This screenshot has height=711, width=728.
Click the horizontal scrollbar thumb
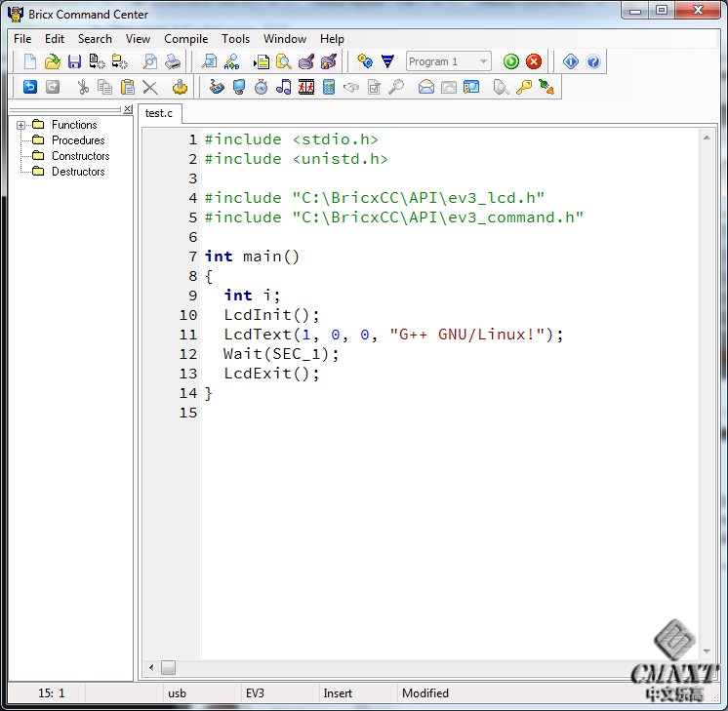[x=168, y=667]
